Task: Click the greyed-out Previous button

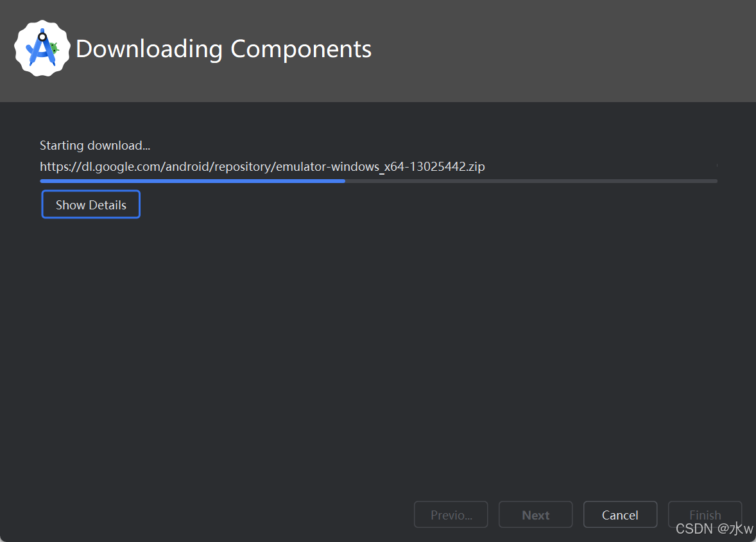Action: pyautogui.click(x=451, y=514)
